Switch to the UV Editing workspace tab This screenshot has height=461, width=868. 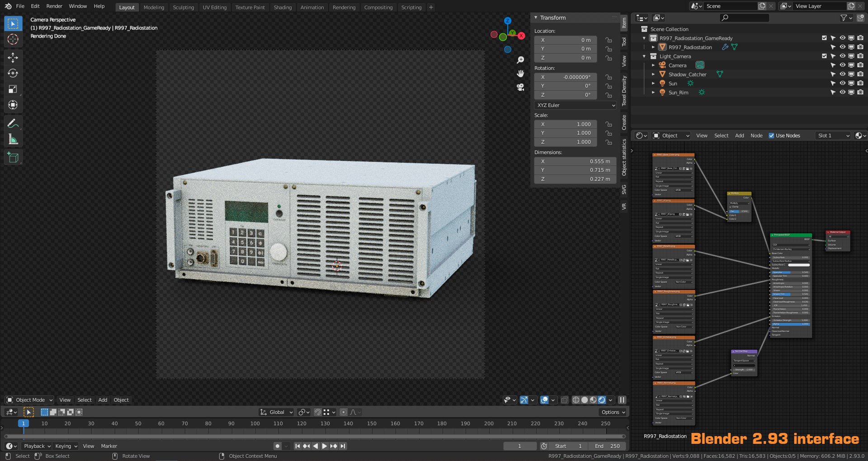pyautogui.click(x=214, y=7)
